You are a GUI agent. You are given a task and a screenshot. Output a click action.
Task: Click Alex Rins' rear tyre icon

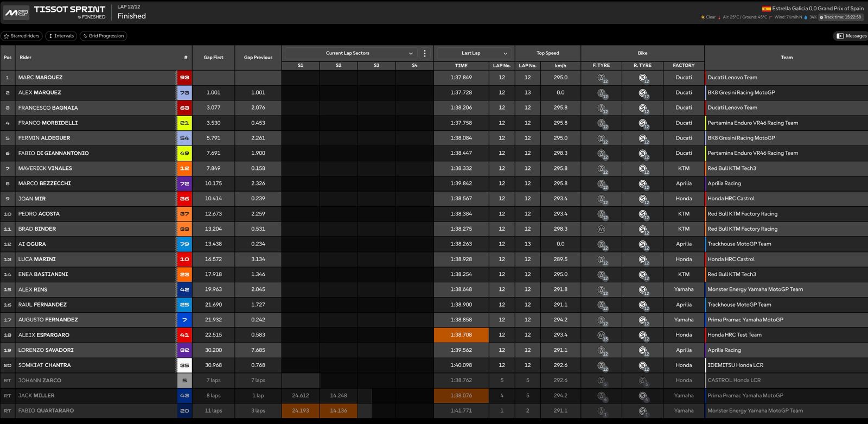[x=643, y=290]
